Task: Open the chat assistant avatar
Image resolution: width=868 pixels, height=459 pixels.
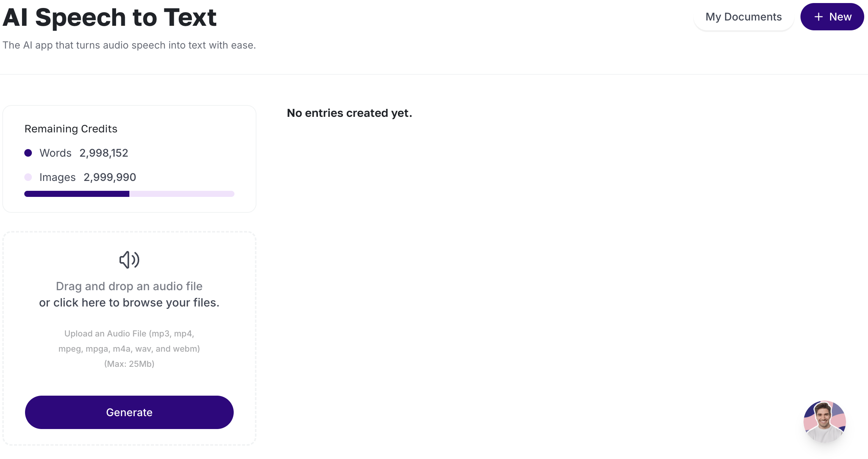Action: [x=824, y=421]
